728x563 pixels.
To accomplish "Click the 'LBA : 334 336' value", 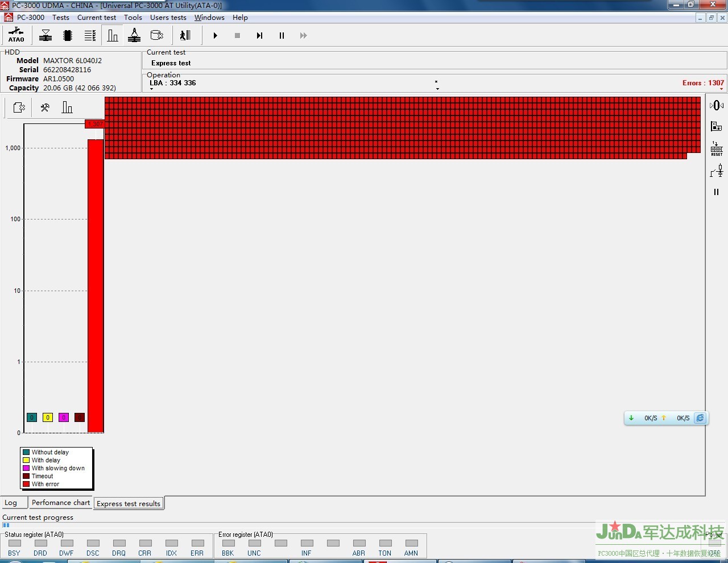I will coord(173,83).
